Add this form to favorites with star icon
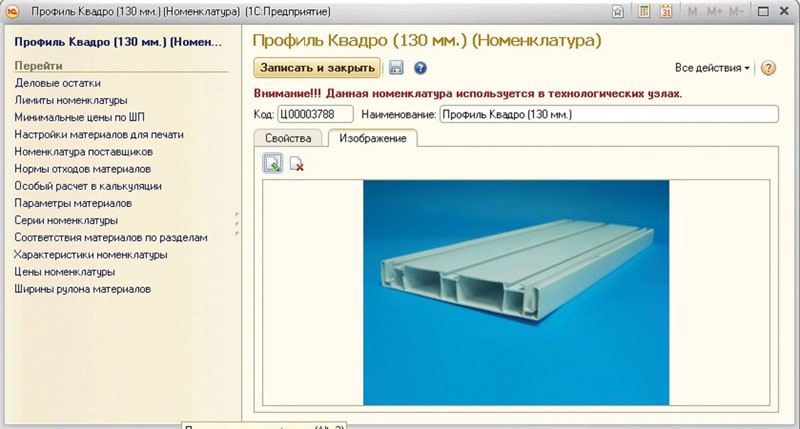 pos(618,11)
